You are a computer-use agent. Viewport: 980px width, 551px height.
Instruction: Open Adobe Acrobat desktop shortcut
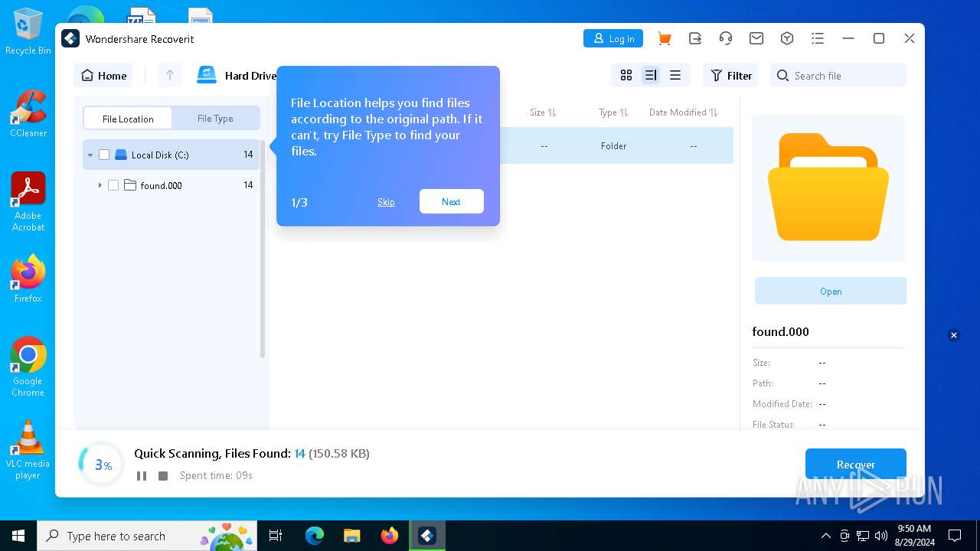click(28, 202)
